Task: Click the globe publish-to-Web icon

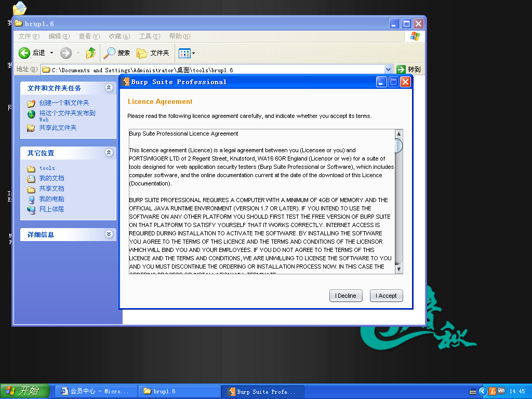Action: coord(31,114)
